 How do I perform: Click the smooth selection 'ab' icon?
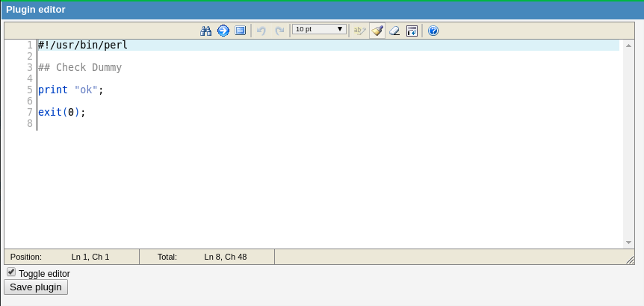click(x=359, y=31)
